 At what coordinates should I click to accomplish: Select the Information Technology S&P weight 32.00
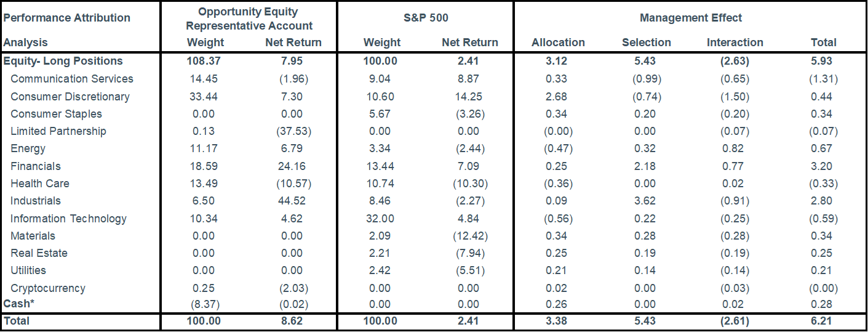[x=382, y=219]
